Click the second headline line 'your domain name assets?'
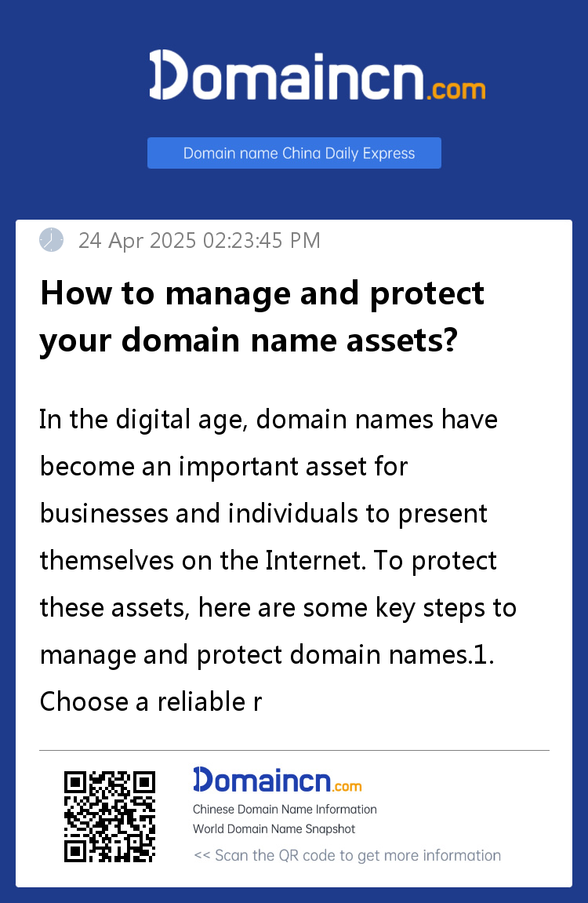Image resolution: width=588 pixels, height=903 pixels. (249, 341)
